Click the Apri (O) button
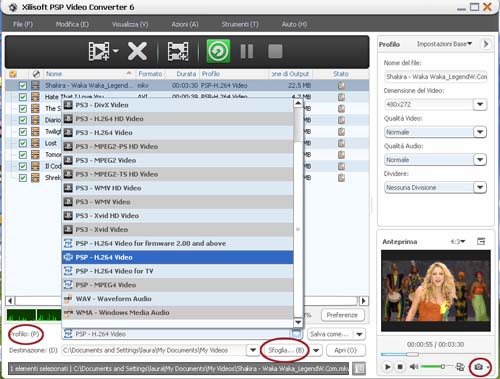The height and width of the screenshot is (379, 500). pyautogui.click(x=346, y=350)
